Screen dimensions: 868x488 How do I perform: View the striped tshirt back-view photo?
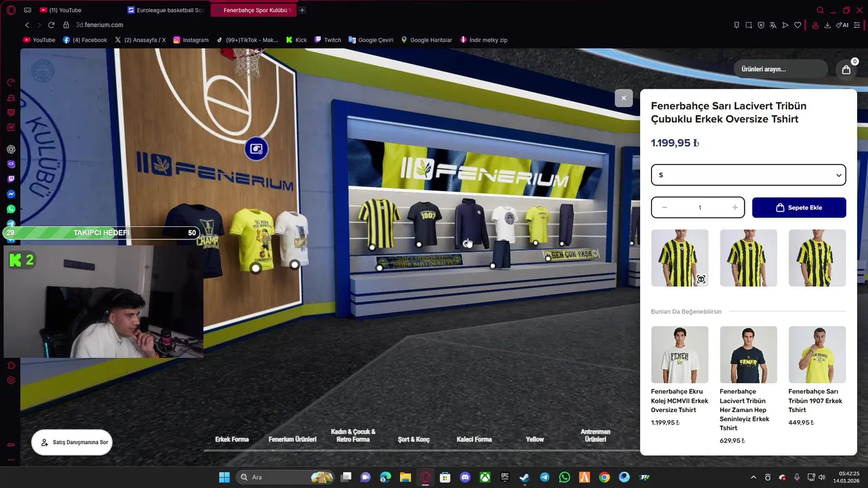click(x=817, y=258)
